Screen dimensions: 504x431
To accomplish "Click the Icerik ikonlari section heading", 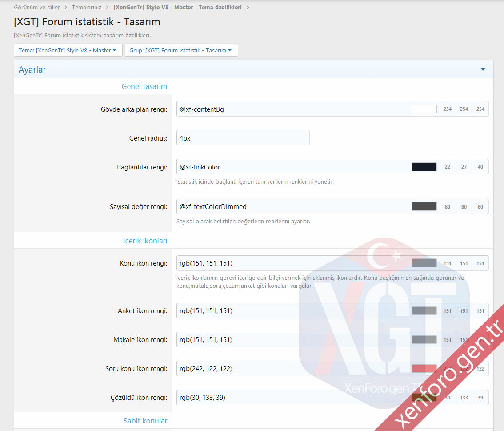I will click(145, 241).
